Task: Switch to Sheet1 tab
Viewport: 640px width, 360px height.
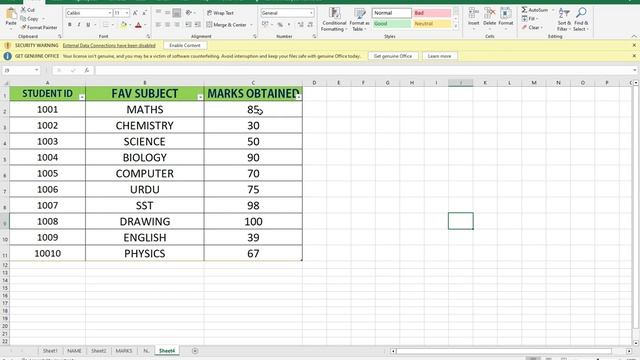Action: pyautogui.click(x=50, y=351)
